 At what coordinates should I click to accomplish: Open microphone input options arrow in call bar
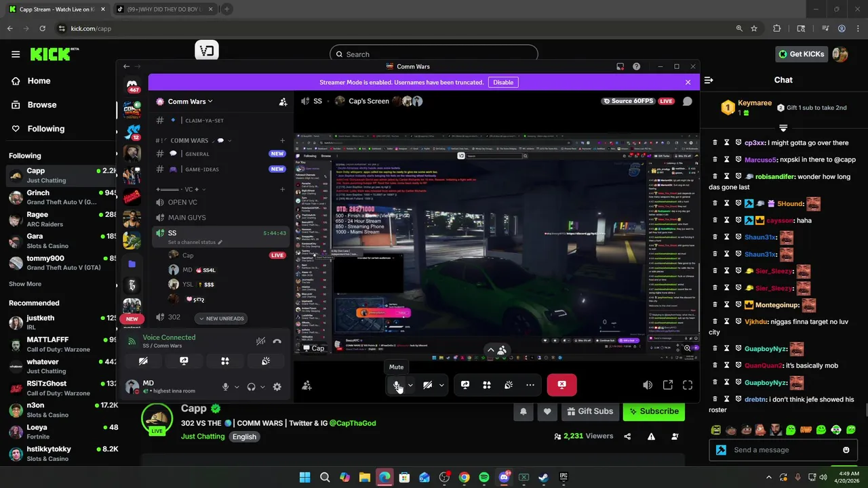410,385
